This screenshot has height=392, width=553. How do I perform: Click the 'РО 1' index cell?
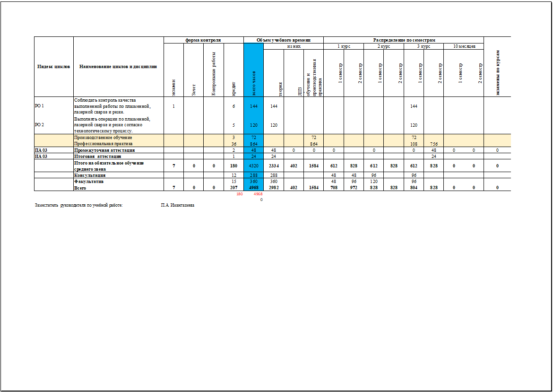[x=40, y=106]
